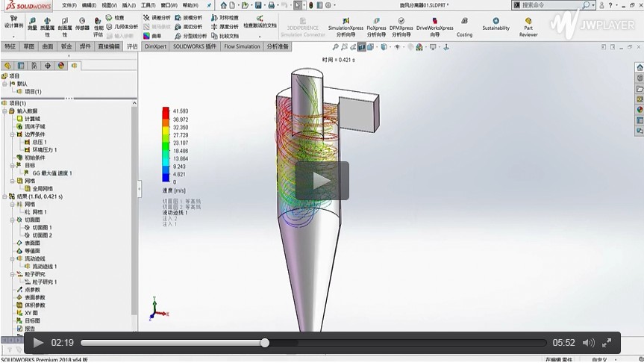The image size is (644, 363).
Task: Toggle fullscreen for the video player
Action: 608,343
